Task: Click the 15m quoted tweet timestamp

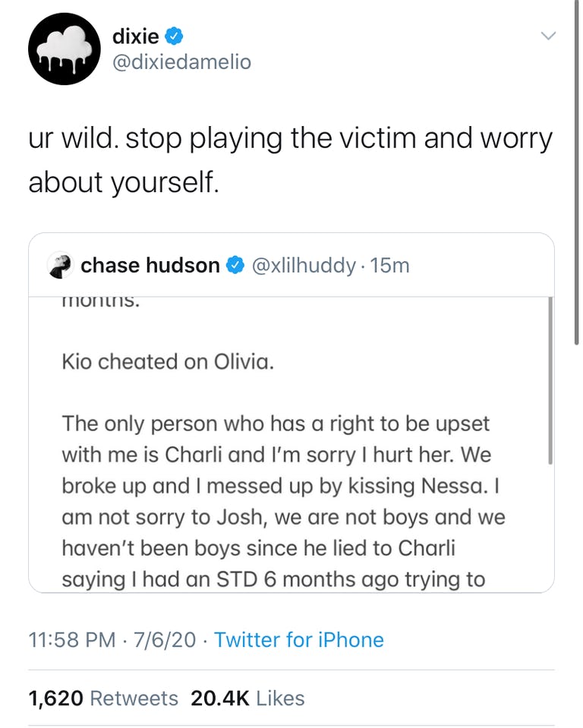Action: tap(390, 265)
